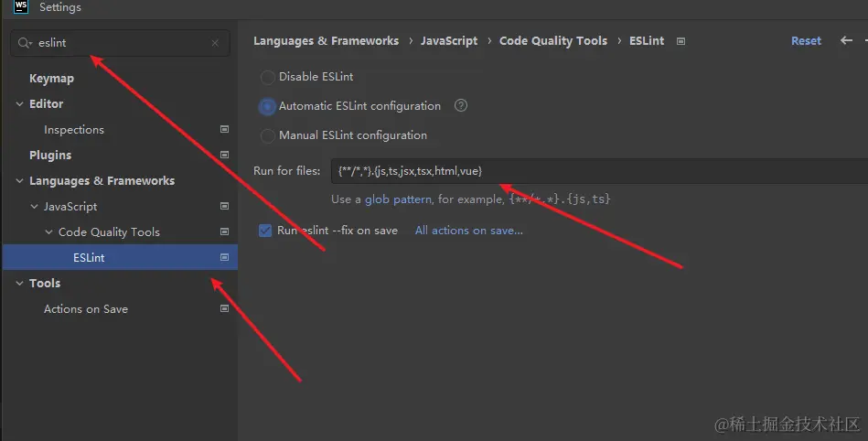Click Code Quality Tools in the breadcrumb

tap(553, 41)
